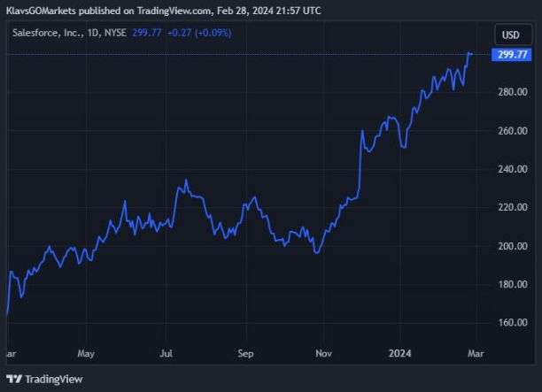Click the 240.00 price axis label

tap(513, 169)
